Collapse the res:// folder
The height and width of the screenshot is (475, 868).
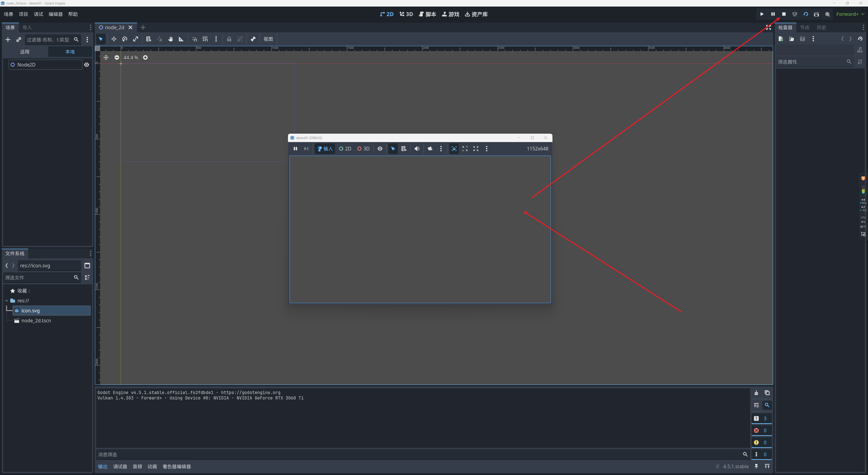6,301
